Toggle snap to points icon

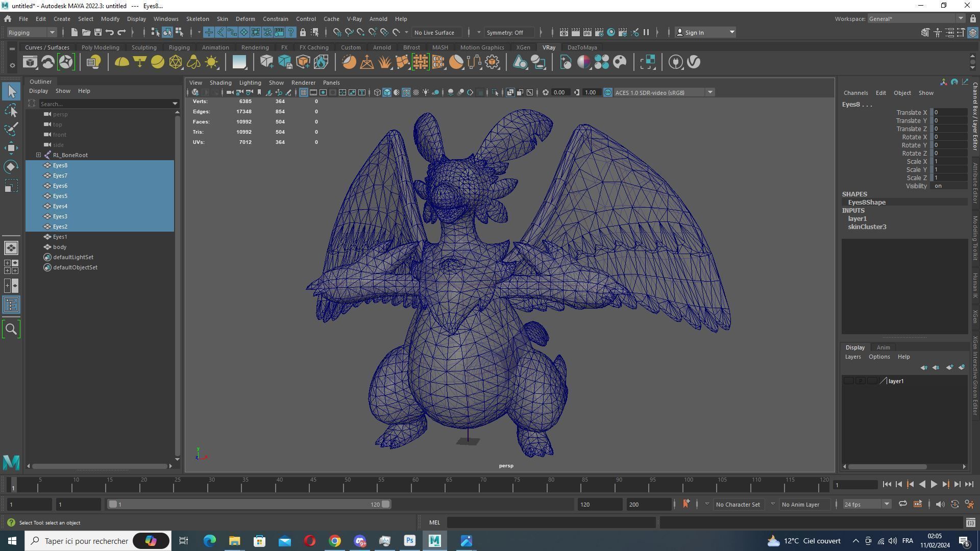pyautogui.click(x=361, y=33)
